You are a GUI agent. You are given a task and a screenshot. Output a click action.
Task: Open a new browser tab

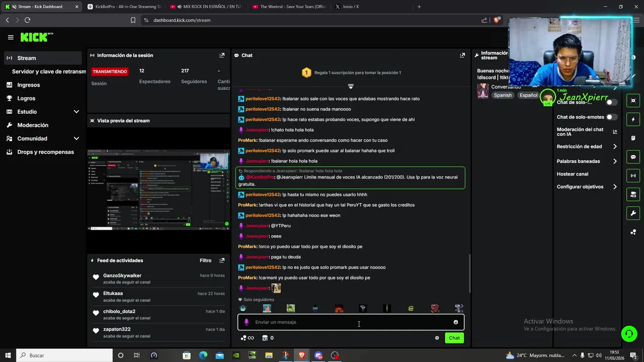pos(419,7)
